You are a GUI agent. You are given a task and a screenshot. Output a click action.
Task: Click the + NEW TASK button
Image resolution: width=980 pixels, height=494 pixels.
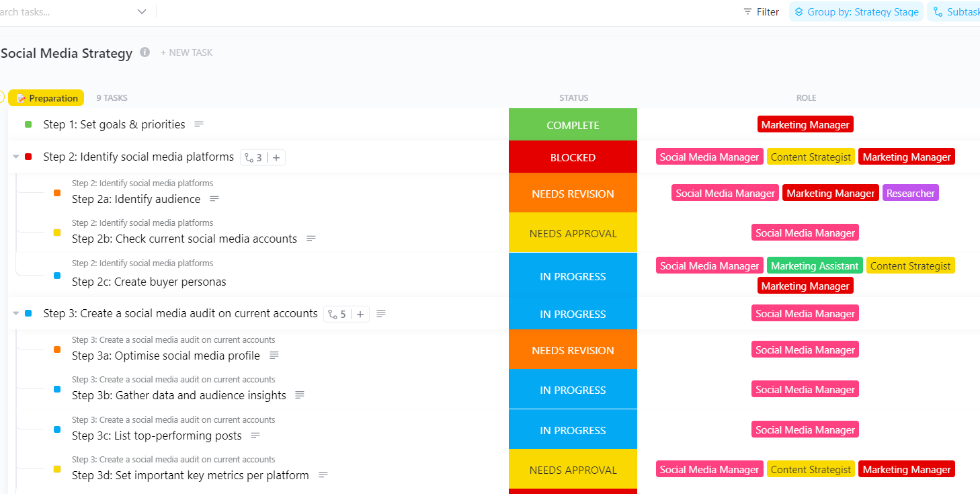coord(186,52)
